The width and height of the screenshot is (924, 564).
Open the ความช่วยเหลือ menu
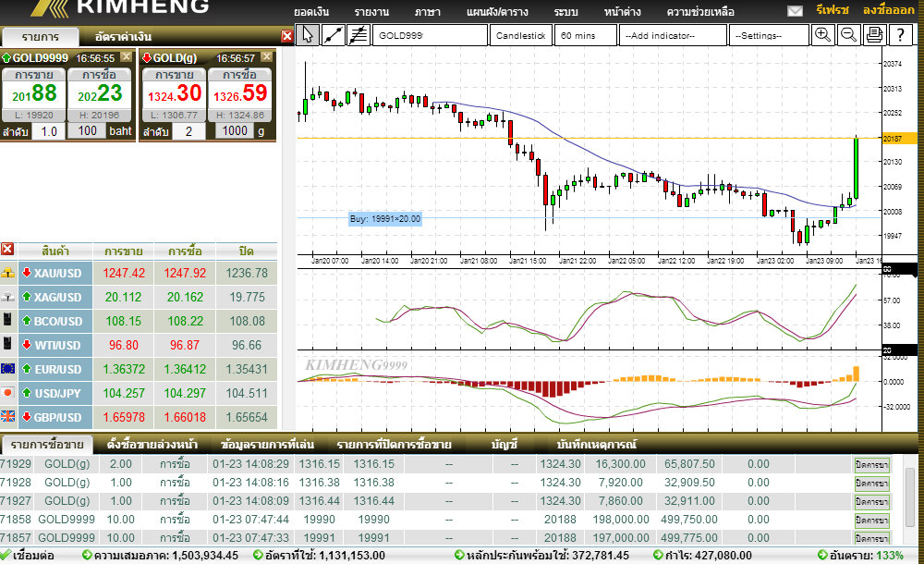coord(700,11)
